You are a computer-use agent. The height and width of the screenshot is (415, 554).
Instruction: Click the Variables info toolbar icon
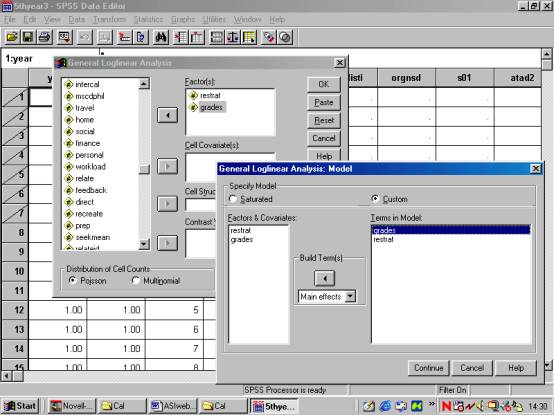click(141, 37)
